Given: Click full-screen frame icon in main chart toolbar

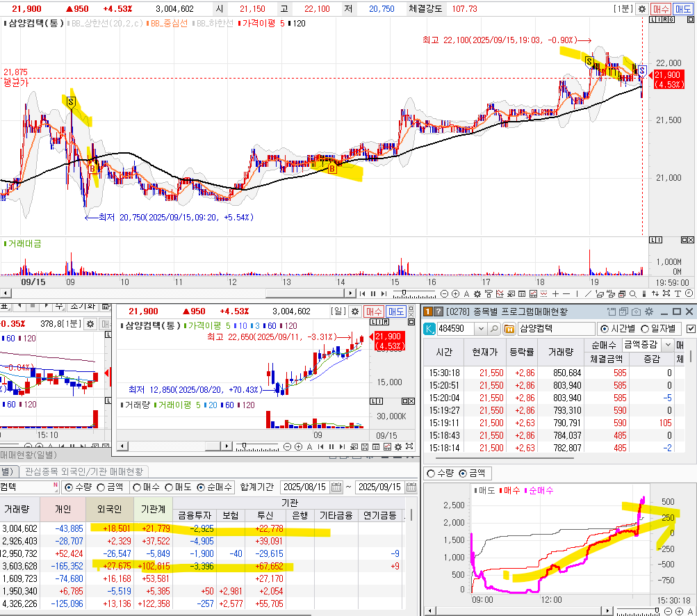Looking at the screenshot, I should tap(666, 293).
